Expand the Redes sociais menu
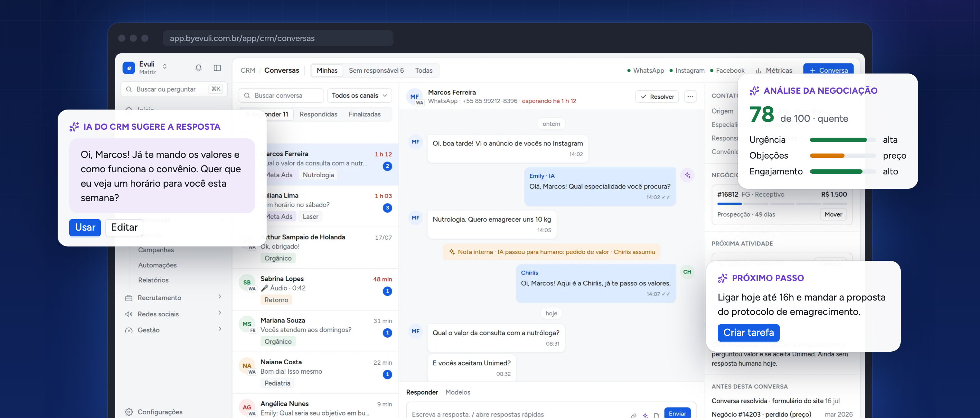The image size is (980, 418). click(x=220, y=313)
